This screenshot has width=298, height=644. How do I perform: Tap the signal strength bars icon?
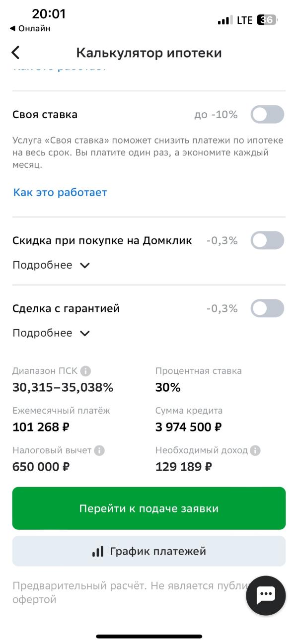[x=225, y=20]
